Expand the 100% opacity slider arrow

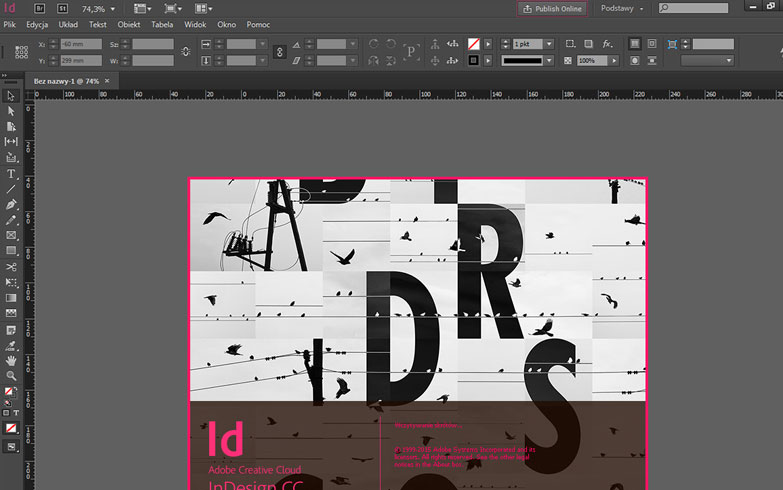pyautogui.click(x=614, y=60)
